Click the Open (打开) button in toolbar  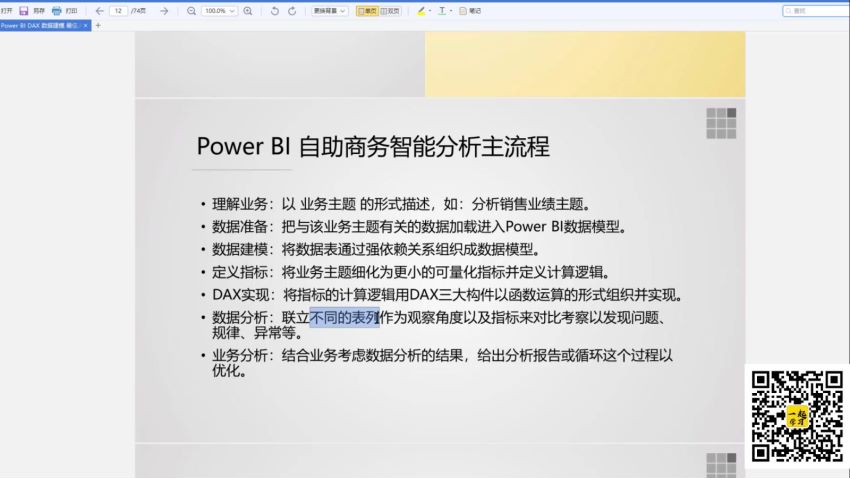point(7,11)
